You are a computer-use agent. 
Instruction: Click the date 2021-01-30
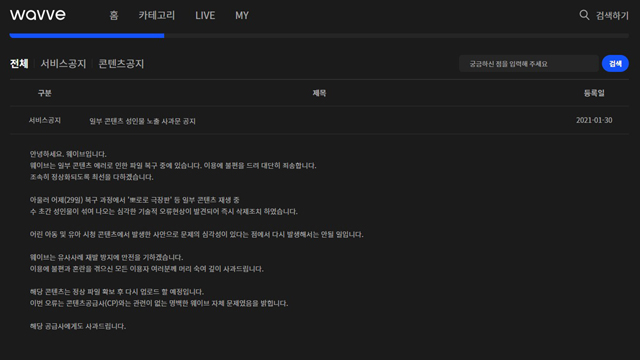[x=594, y=120]
